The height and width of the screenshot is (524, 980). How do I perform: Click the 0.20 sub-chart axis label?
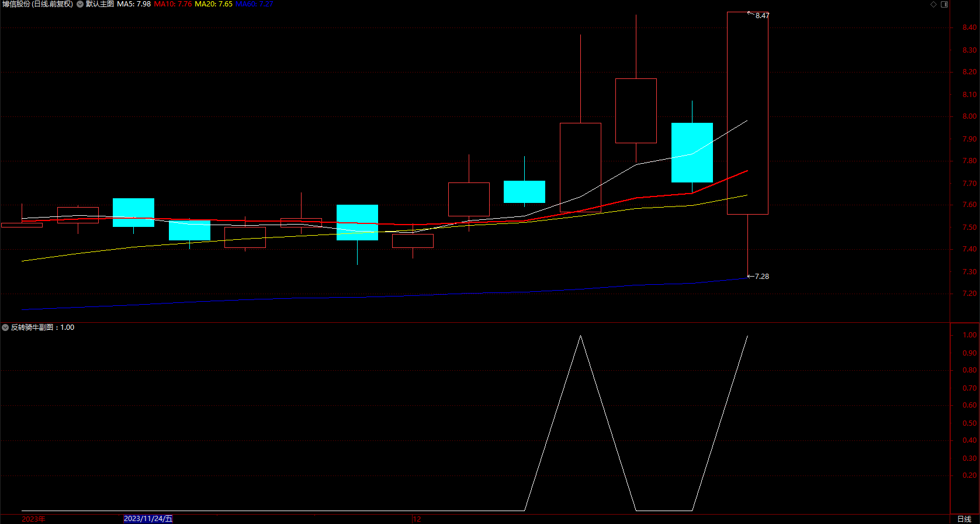point(969,475)
